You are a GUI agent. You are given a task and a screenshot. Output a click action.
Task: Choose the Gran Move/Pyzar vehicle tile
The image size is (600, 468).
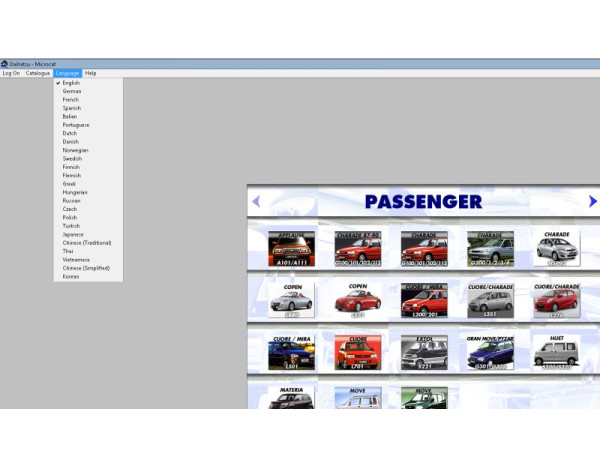490,353
